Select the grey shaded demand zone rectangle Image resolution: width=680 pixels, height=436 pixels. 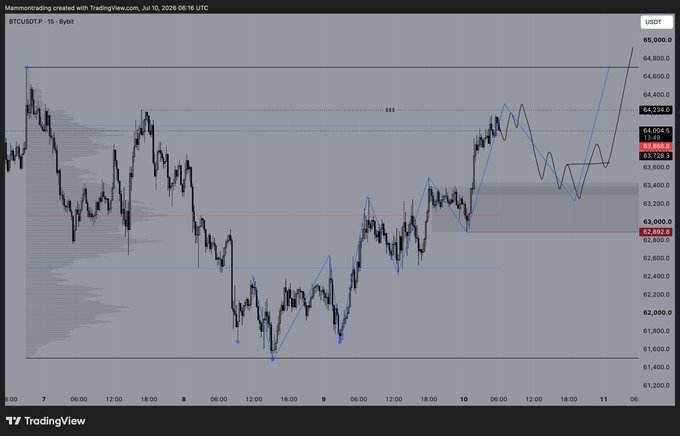click(535, 207)
